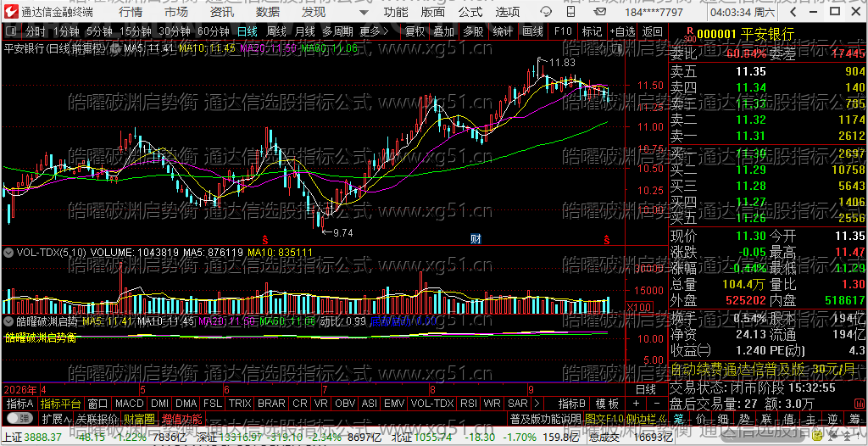Screen dimensions: 868x446
Task: Open VOL-TDX indicator chevron dropdown
Action: click(x=8, y=252)
